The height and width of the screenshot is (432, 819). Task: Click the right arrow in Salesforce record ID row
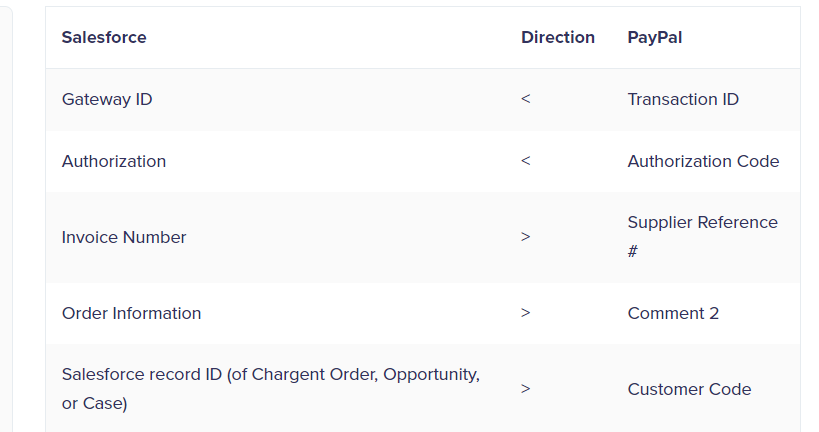(x=525, y=389)
